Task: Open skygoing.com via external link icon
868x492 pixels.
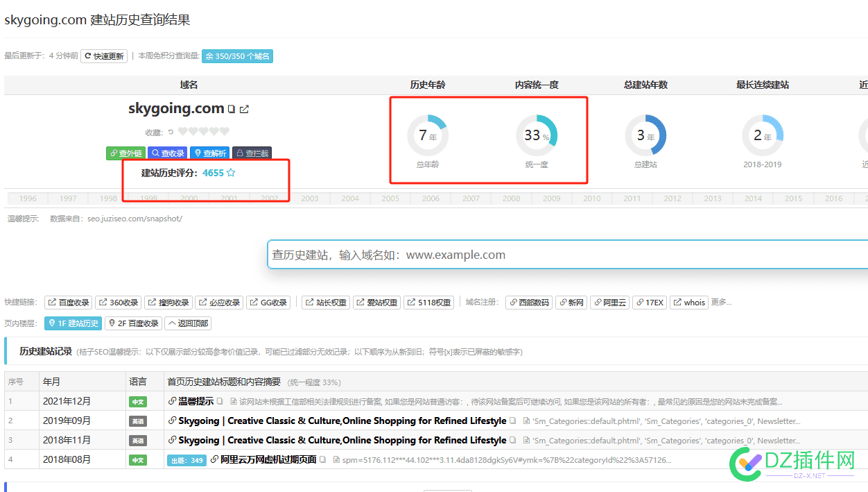Action: click(x=244, y=110)
